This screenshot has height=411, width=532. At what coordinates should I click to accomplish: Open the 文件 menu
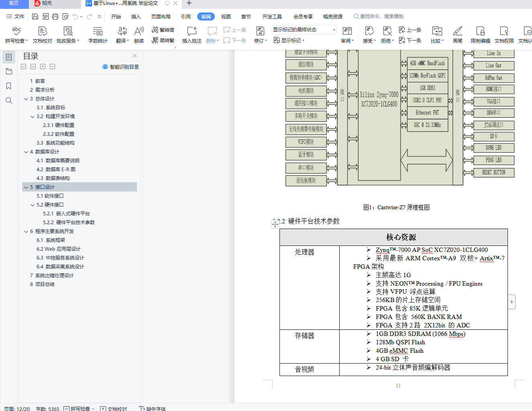click(15, 16)
